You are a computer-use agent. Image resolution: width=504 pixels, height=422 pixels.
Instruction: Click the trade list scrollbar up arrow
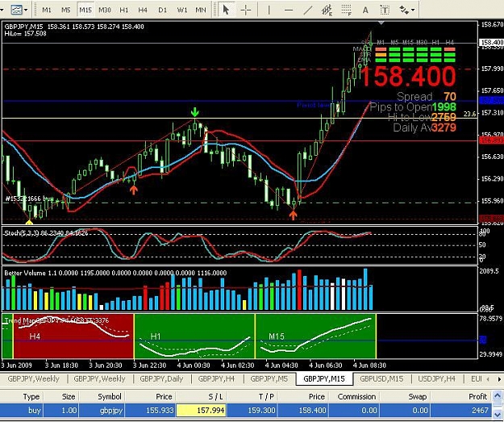(498, 395)
